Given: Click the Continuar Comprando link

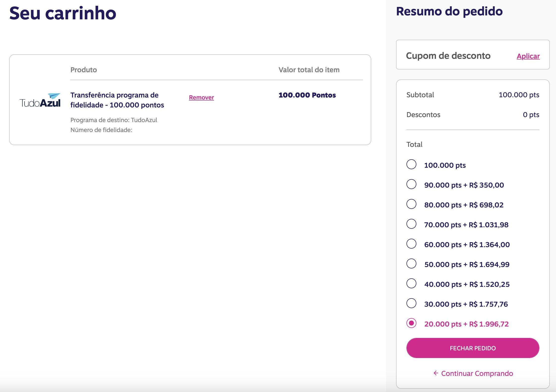Looking at the screenshot, I should tap(477, 373).
